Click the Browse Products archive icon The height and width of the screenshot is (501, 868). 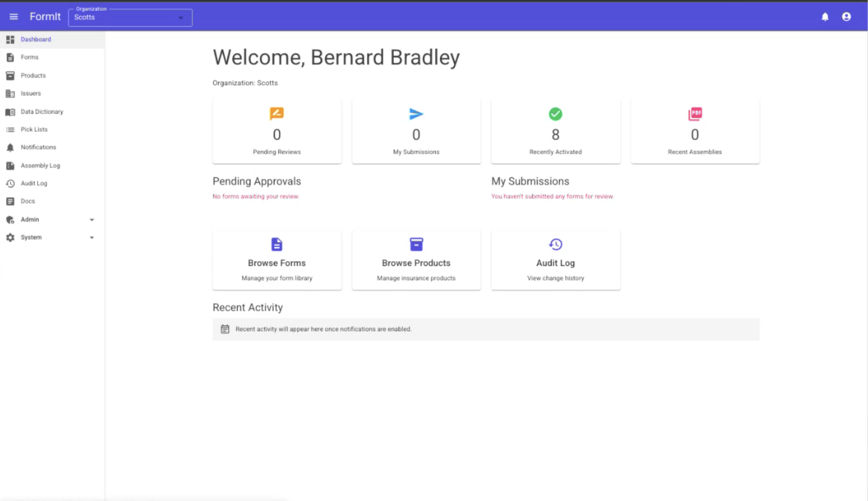(x=416, y=244)
